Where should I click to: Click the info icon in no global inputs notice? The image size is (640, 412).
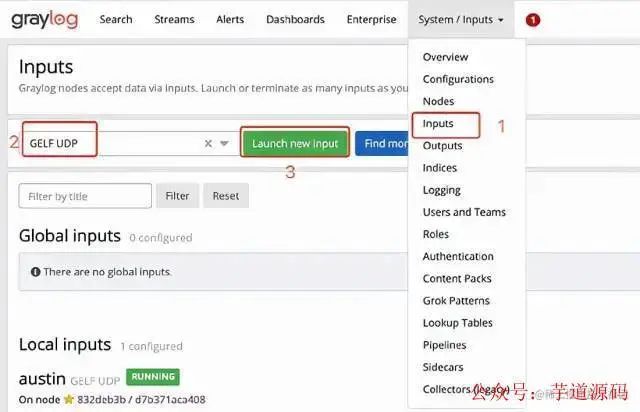[x=36, y=272]
